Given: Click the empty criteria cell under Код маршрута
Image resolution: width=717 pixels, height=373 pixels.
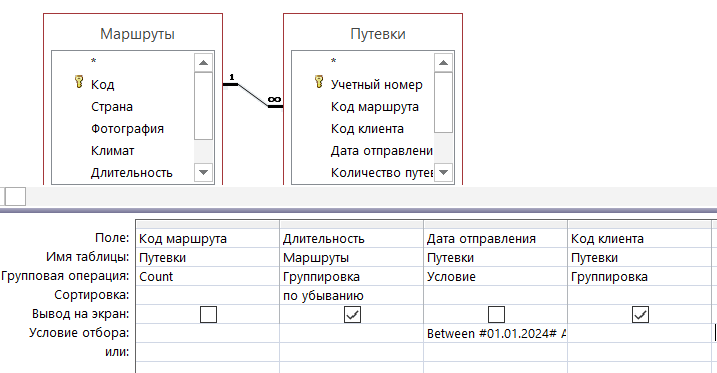Looking at the screenshot, I should [x=208, y=333].
